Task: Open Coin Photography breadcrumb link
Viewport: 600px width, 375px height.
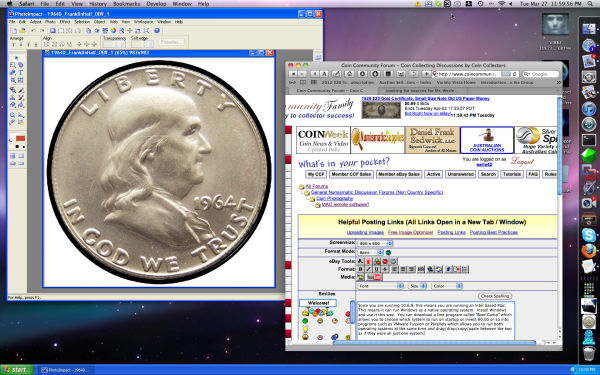Action: point(335,199)
